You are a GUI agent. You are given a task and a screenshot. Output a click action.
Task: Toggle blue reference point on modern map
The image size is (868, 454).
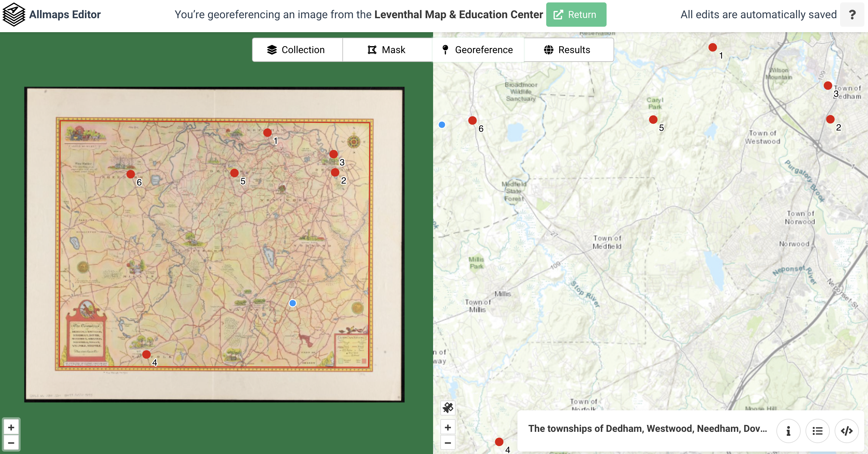point(442,124)
